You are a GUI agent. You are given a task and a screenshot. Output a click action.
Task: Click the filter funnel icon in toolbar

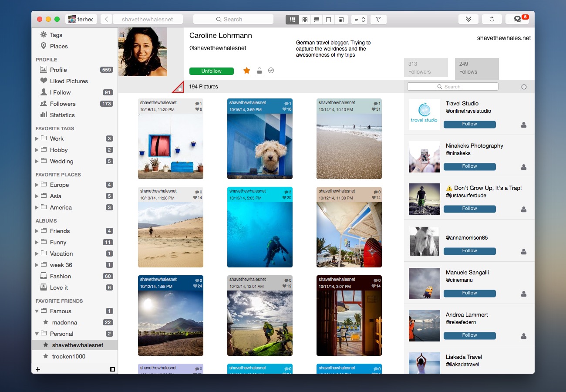(x=378, y=20)
